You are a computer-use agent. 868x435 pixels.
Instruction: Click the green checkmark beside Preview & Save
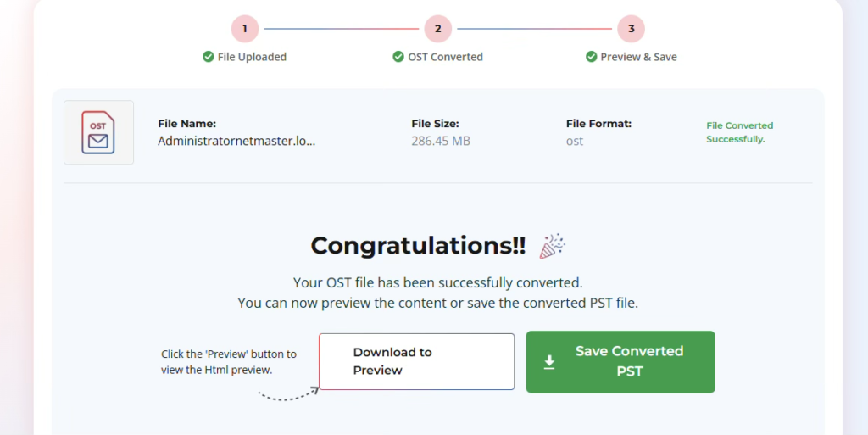[591, 57]
